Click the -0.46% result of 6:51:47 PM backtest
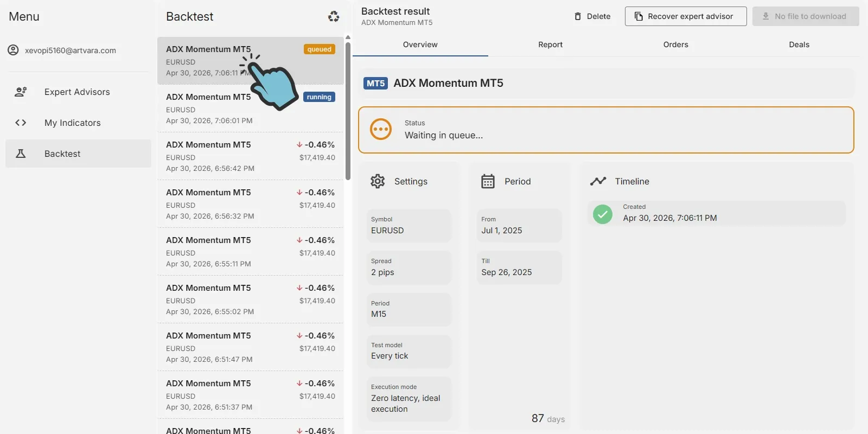 (x=320, y=336)
